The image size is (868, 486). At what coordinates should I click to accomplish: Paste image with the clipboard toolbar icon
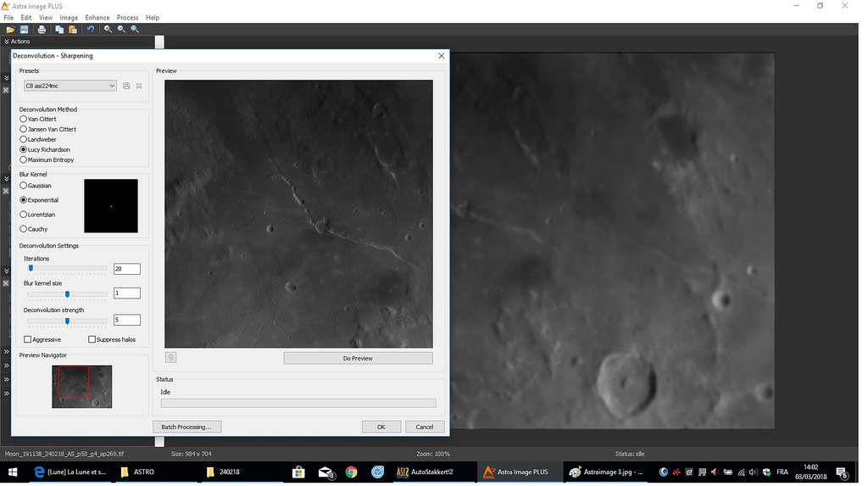(x=73, y=30)
